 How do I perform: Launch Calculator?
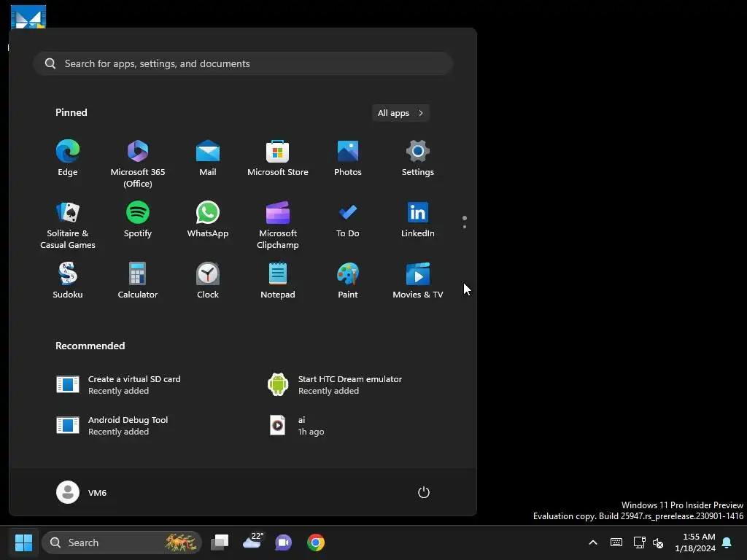(x=138, y=281)
